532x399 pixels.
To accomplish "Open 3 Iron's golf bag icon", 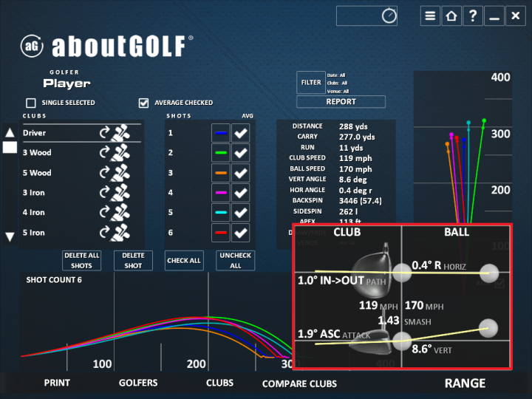I will 120,192.
